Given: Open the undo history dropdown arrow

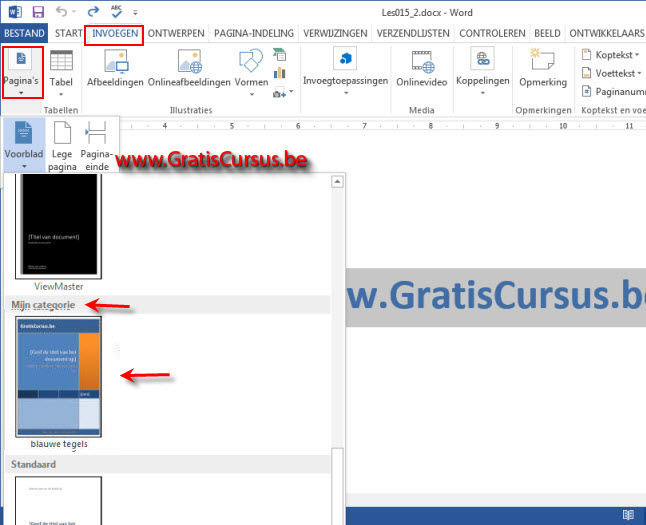Looking at the screenshot, I should coord(74,12).
